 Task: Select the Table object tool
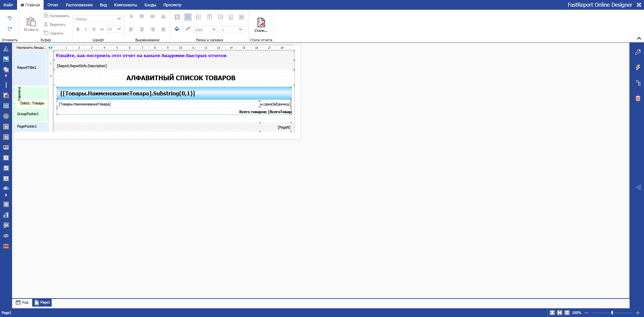click(x=6, y=106)
